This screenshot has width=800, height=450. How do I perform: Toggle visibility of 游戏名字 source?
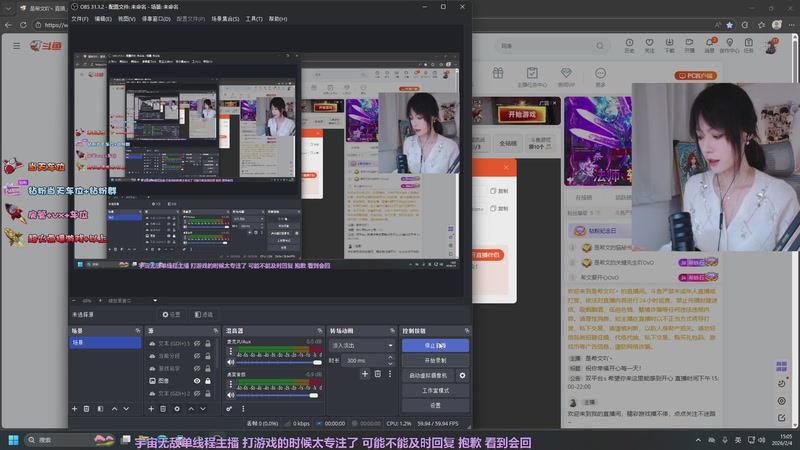click(x=197, y=368)
